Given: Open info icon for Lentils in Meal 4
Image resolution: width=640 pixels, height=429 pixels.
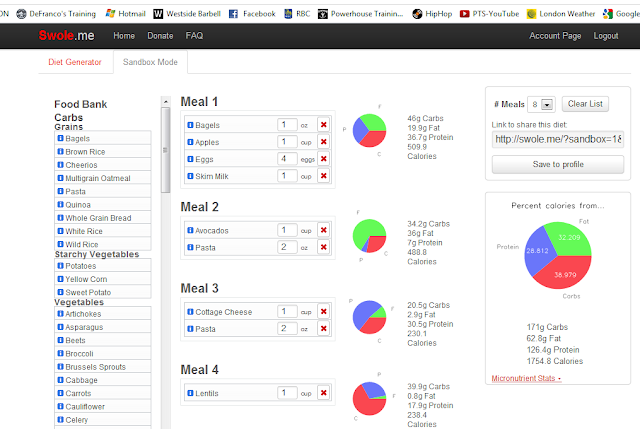Looking at the screenshot, I should pyautogui.click(x=190, y=393).
